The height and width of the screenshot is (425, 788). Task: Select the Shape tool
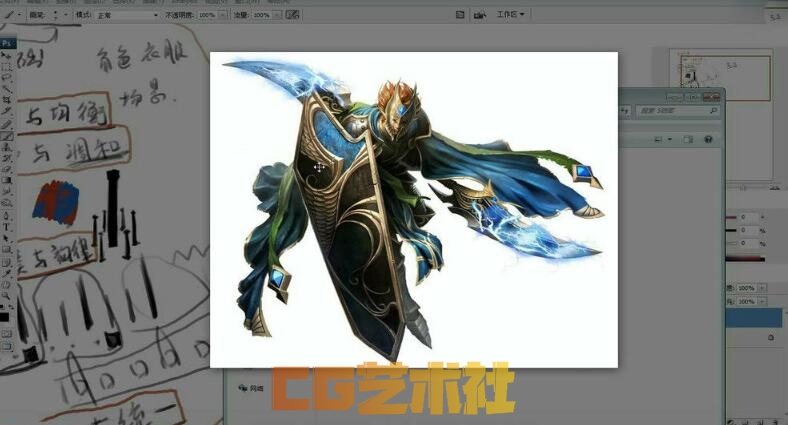click(7, 248)
